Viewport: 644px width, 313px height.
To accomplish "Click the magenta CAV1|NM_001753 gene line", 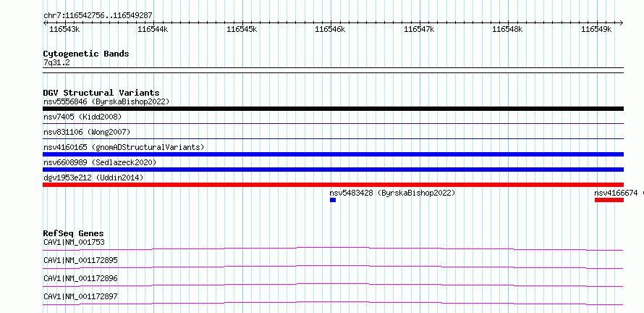I will point(333,248).
